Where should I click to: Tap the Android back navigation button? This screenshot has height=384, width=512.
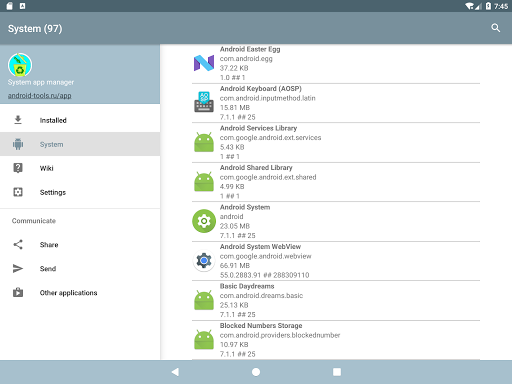click(x=175, y=372)
